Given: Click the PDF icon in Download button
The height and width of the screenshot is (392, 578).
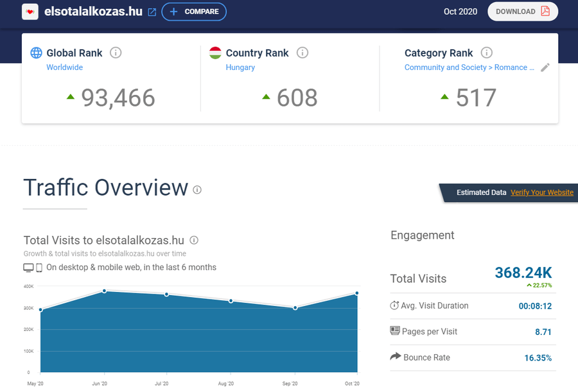Looking at the screenshot, I should coord(545,11).
